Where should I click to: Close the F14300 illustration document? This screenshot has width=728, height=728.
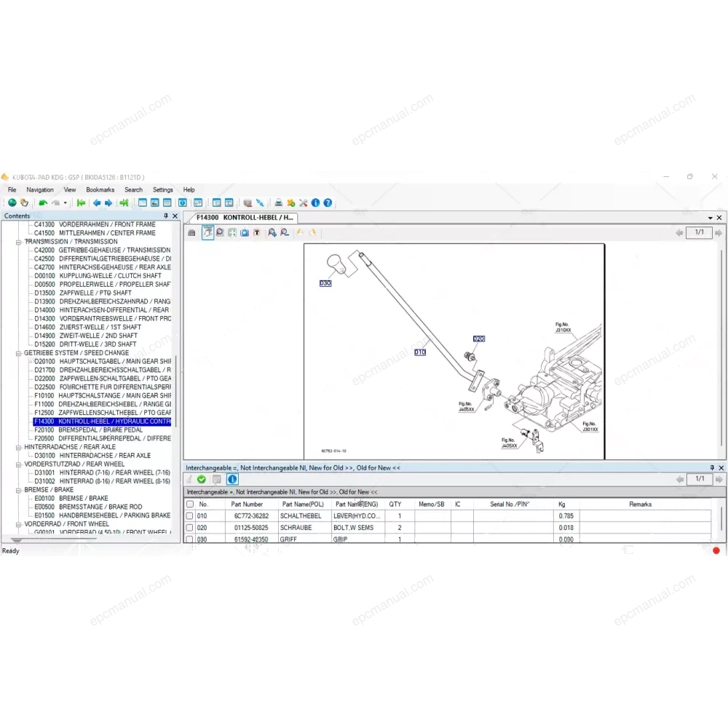pyautogui.click(x=719, y=218)
